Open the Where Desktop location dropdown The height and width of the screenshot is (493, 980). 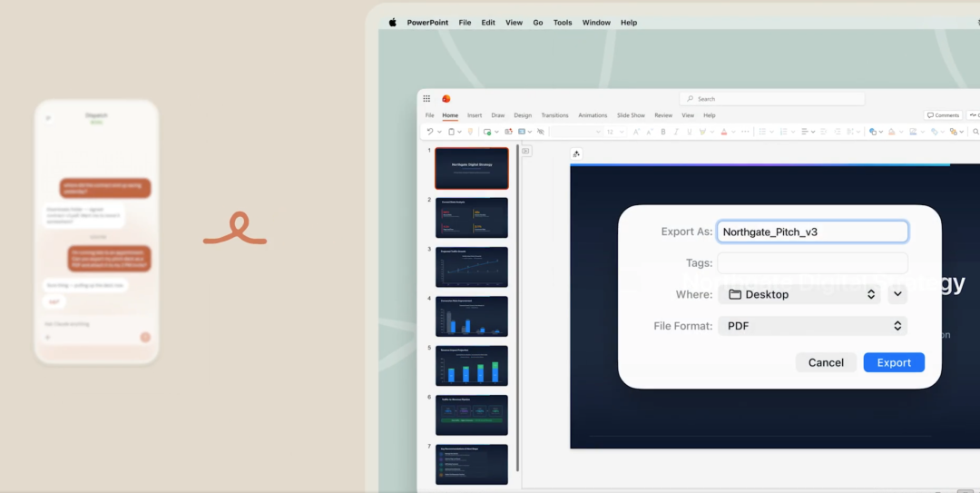[799, 294]
